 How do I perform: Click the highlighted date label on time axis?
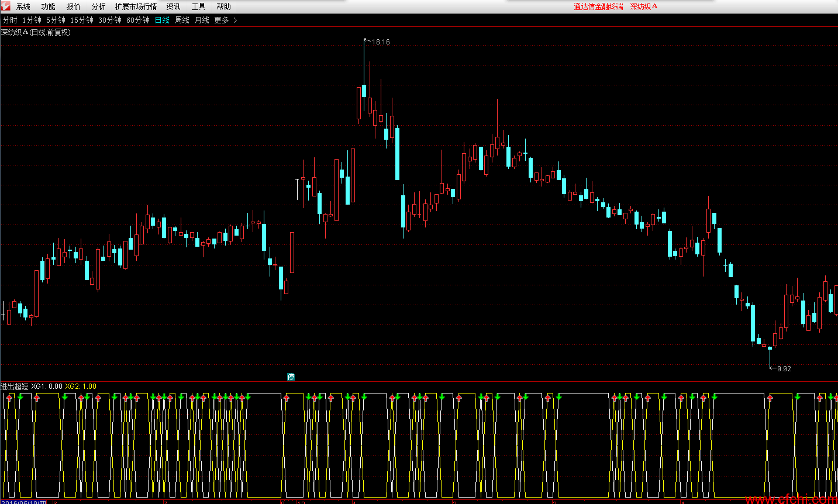(23, 502)
